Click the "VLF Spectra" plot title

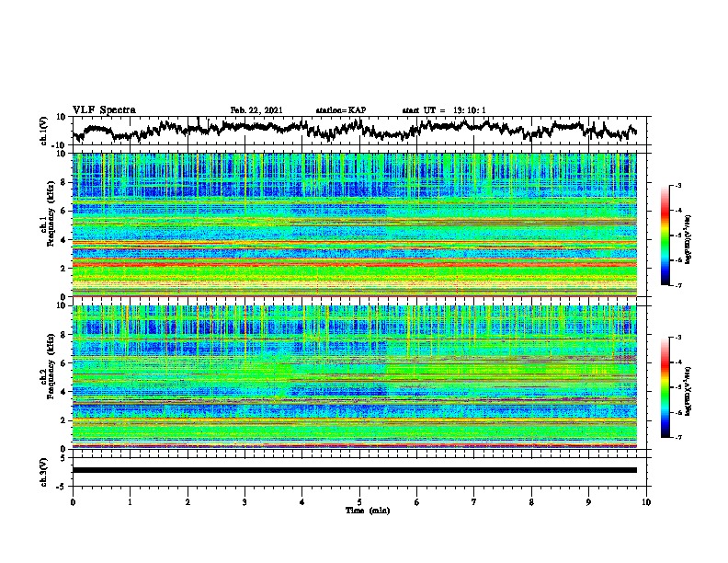coord(104,109)
